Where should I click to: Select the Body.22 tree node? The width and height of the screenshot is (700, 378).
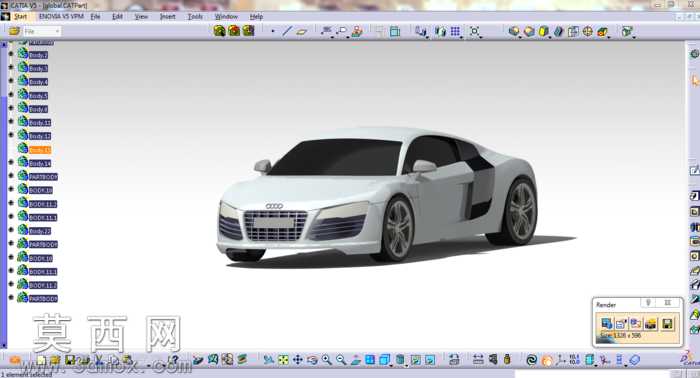tap(40, 231)
